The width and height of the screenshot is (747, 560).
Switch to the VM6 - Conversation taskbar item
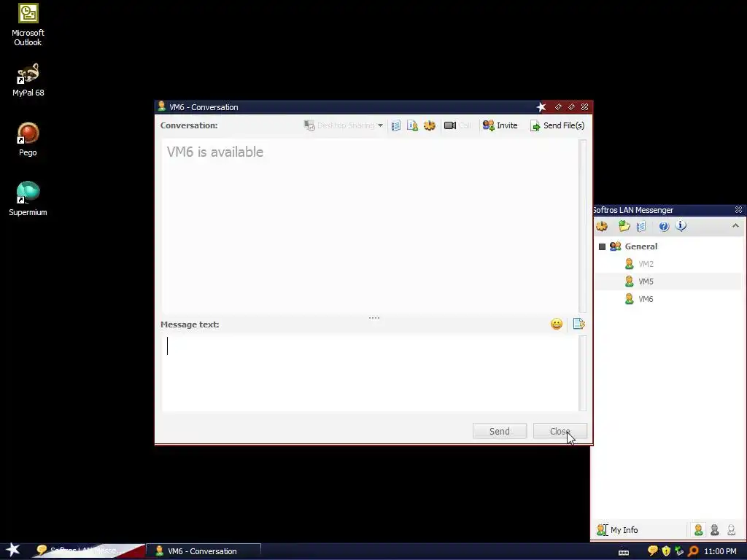(203, 551)
